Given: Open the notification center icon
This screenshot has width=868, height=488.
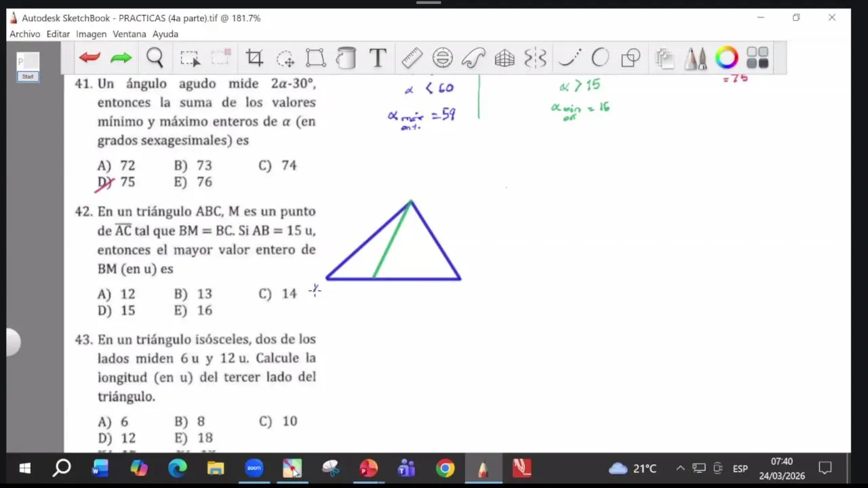Looking at the screenshot, I should click(x=825, y=468).
